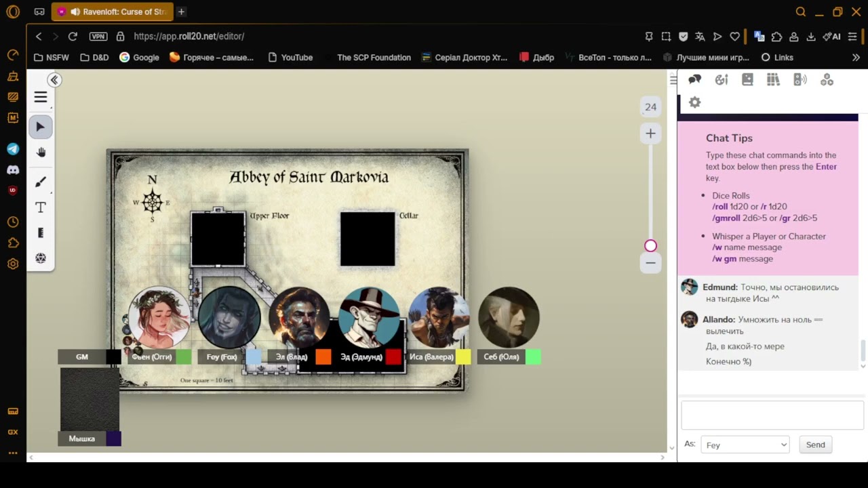Click Edmund's chat avatar

point(690,287)
